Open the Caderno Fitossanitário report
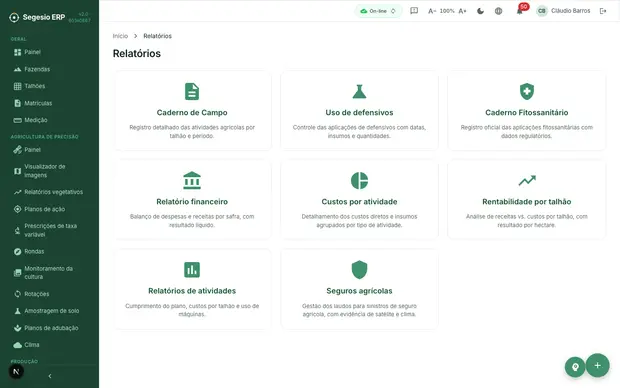The image size is (620, 388). [527, 111]
